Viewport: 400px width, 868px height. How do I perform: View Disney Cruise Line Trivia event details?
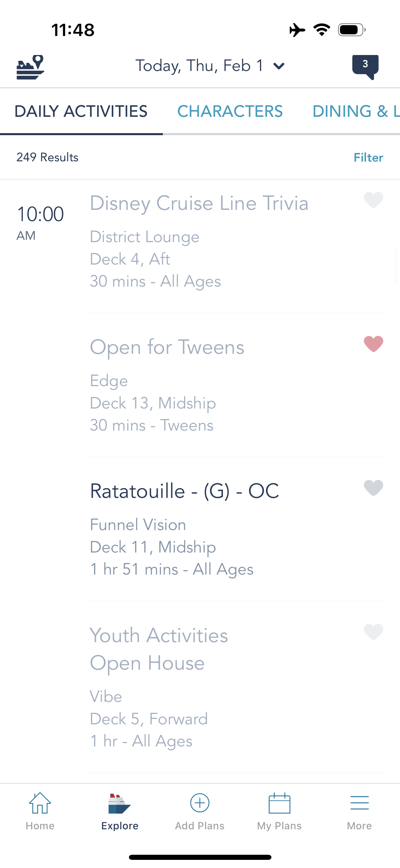coord(199,203)
